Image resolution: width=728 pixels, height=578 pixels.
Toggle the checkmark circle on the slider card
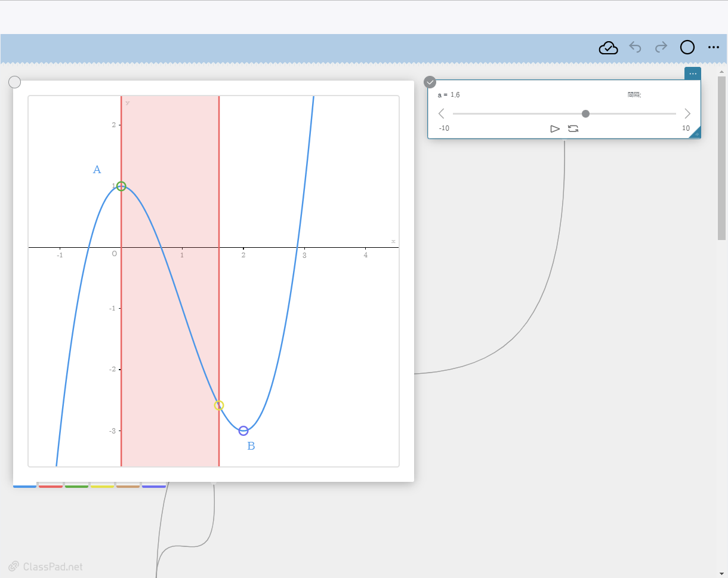tap(430, 82)
